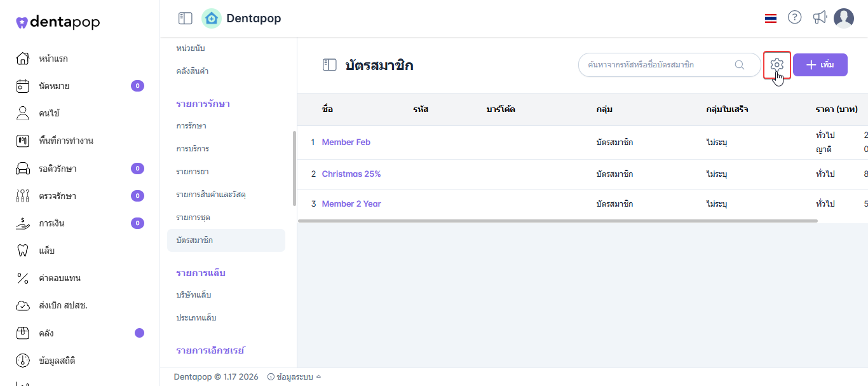This screenshot has height=386, width=868.
Task: Click the home icon for หน้าแรก
Action: point(22,59)
